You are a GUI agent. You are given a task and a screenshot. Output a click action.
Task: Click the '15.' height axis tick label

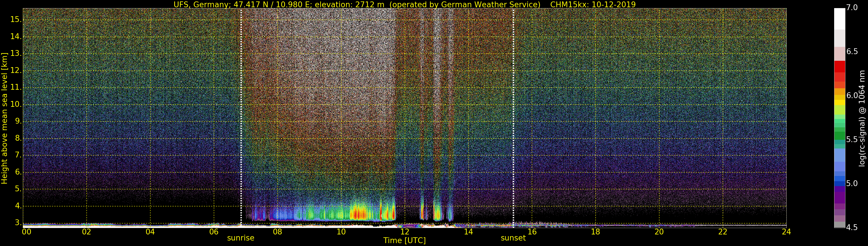[x=16, y=20]
